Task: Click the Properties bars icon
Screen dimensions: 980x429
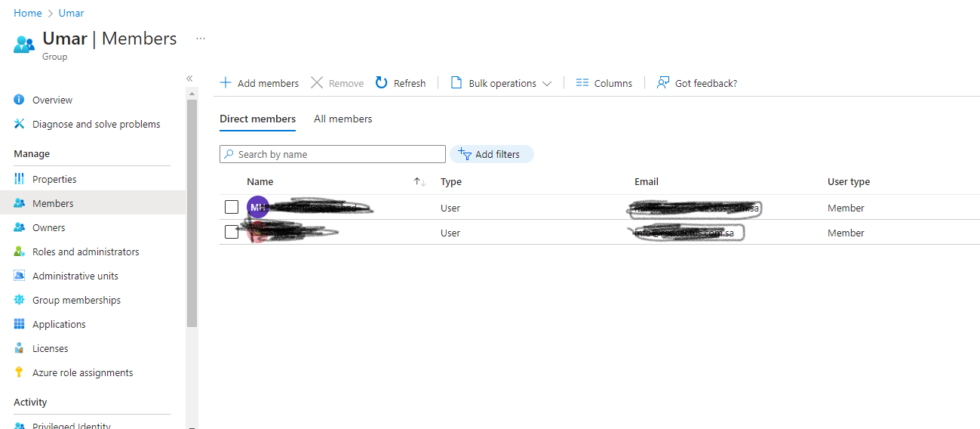Action: 20,179
